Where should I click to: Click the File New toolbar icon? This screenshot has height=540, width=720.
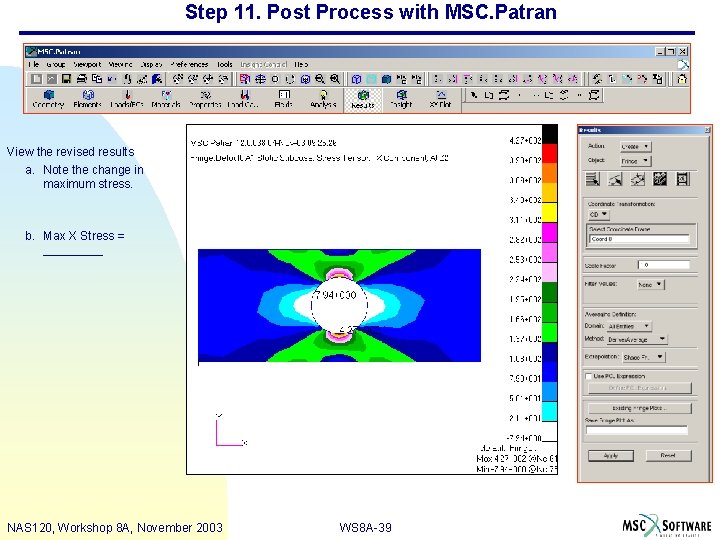[x=36, y=79]
